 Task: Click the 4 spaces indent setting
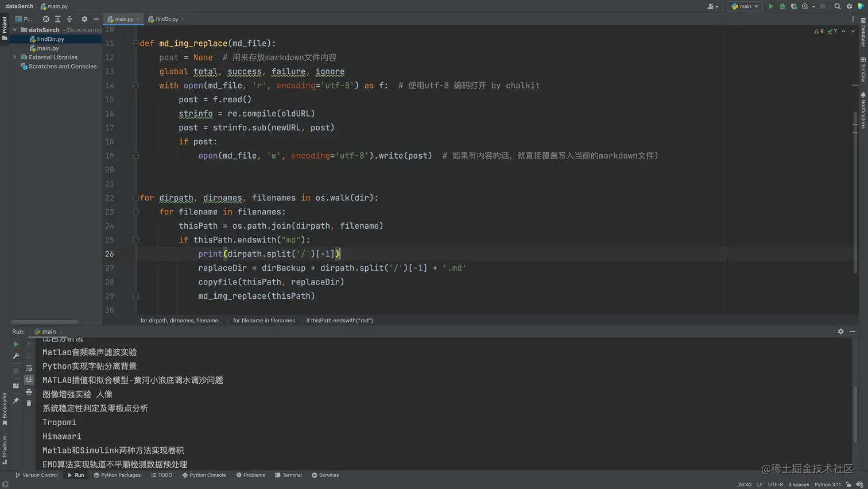pyautogui.click(x=799, y=484)
